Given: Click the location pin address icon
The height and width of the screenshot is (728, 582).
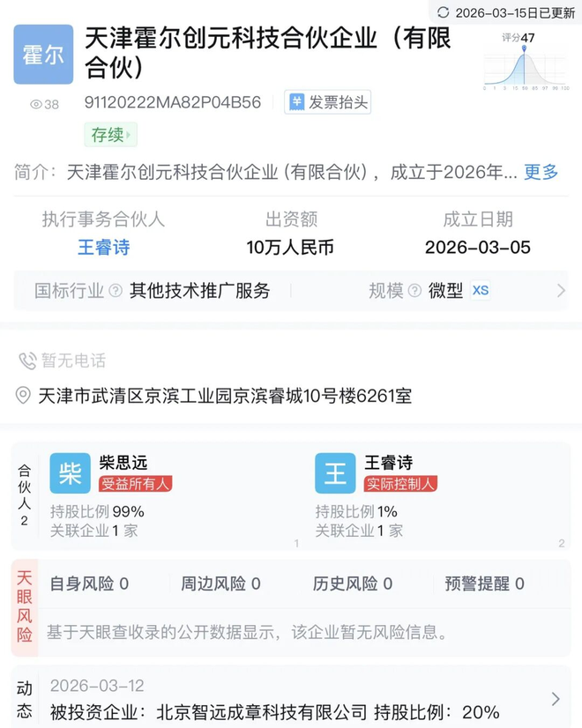Looking at the screenshot, I should pyautogui.click(x=24, y=396).
